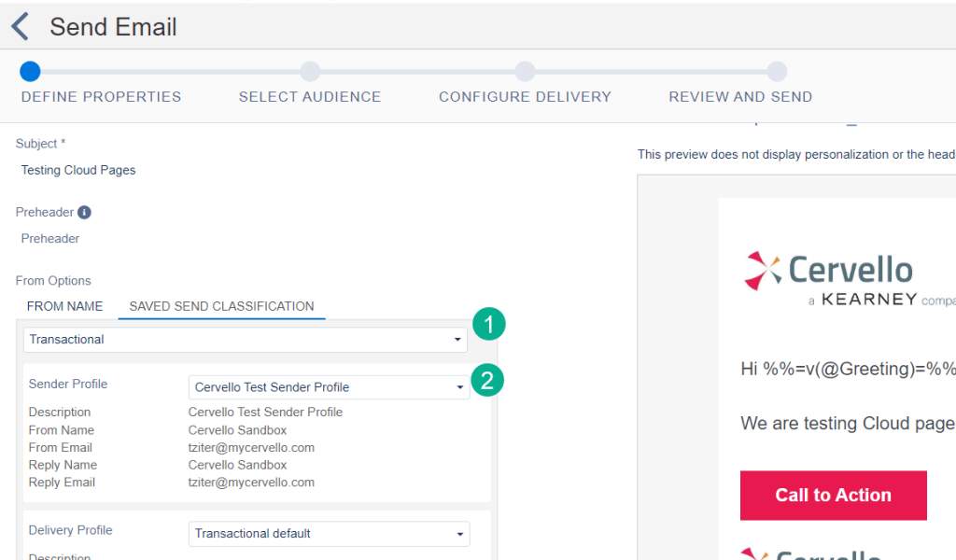Image resolution: width=956 pixels, height=560 pixels.
Task: Open the Review and Send step
Action: tap(777, 72)
